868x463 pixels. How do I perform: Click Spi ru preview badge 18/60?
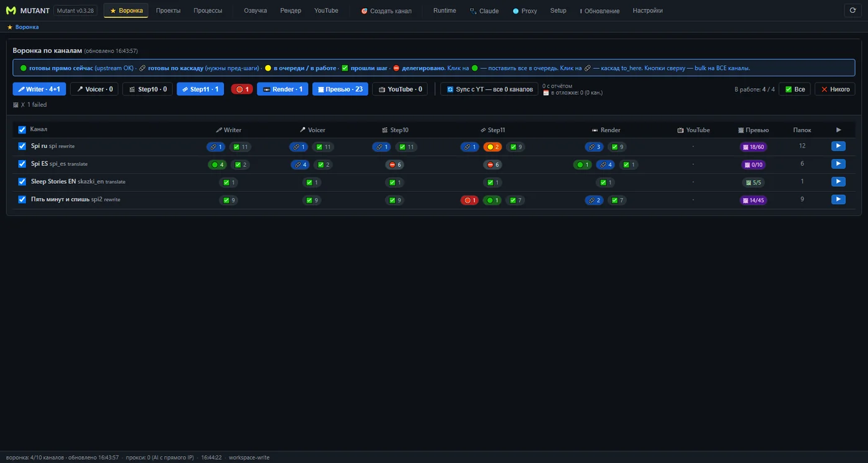(753, 147)
